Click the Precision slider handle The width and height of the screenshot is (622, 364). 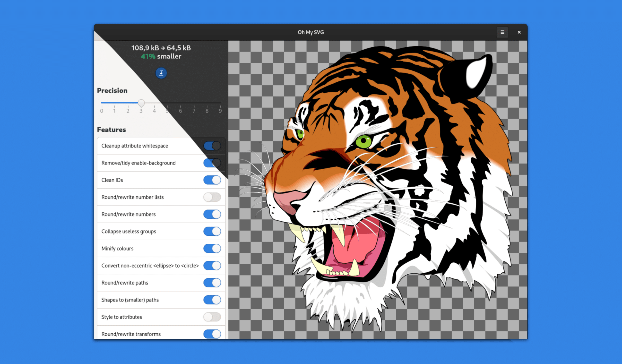pyautogui.click(x=141, y=103)
